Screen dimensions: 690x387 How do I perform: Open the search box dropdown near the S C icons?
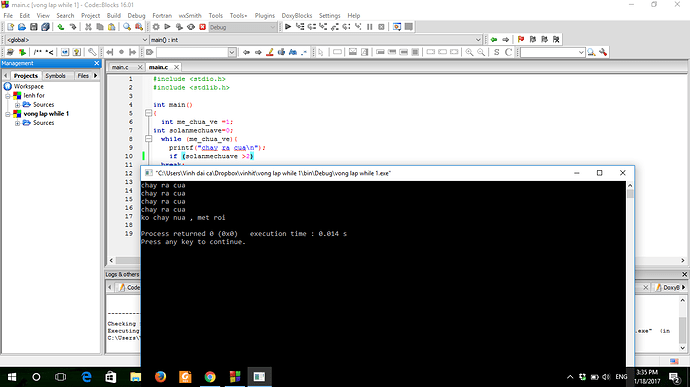581,52
